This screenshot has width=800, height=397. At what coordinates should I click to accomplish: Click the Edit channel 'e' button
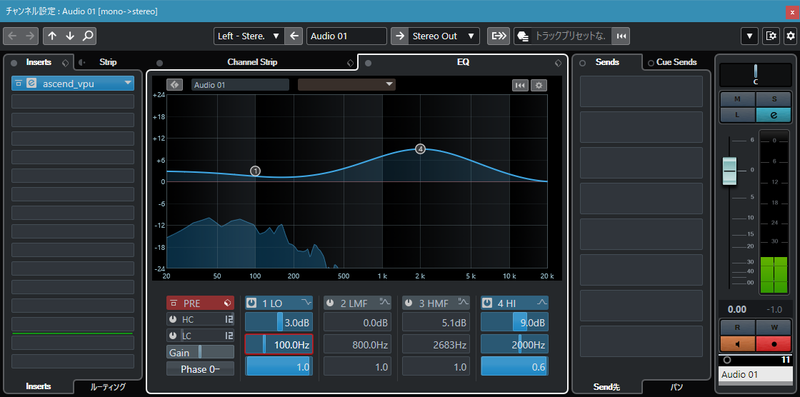(x=773, y=115)
